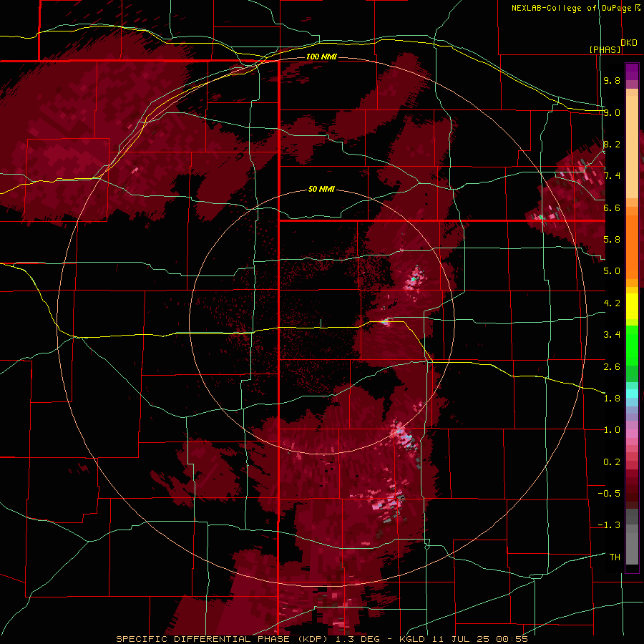
Task: Click the NEXLAB-College of DuPage label
Action: click(571, 8)
